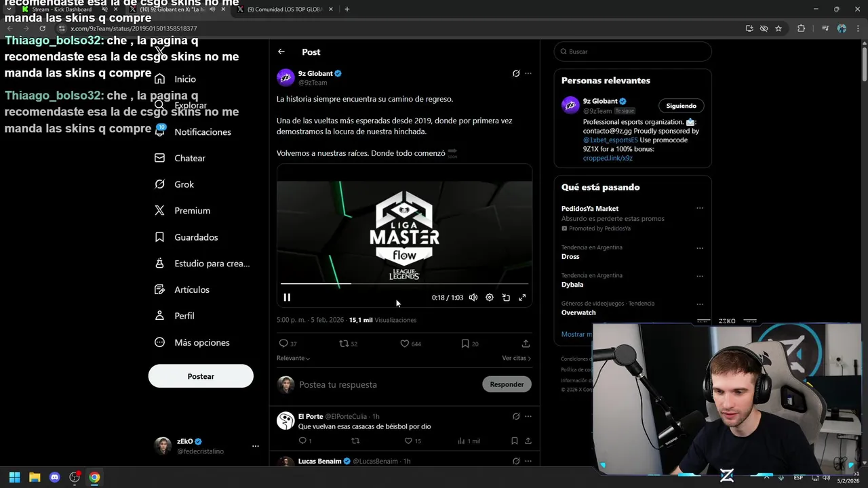Viewport: 868px width, 488px height.
Task: Open Dross trending topic
Action: tap(570, 257)
